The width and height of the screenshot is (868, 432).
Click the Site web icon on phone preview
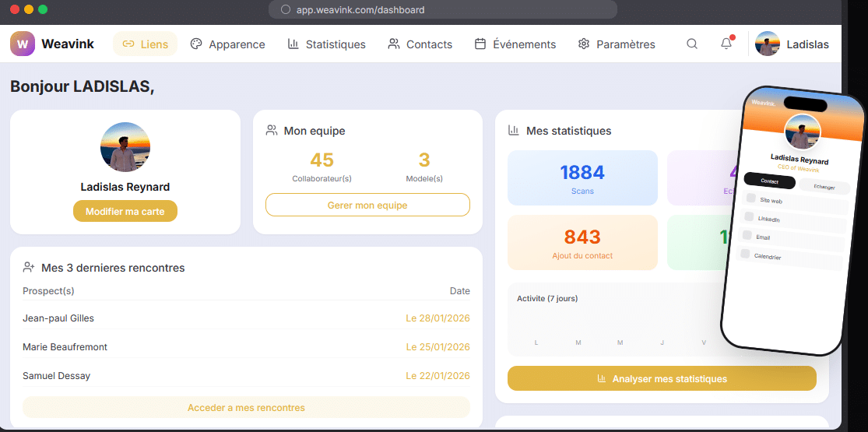coord(751,198)
